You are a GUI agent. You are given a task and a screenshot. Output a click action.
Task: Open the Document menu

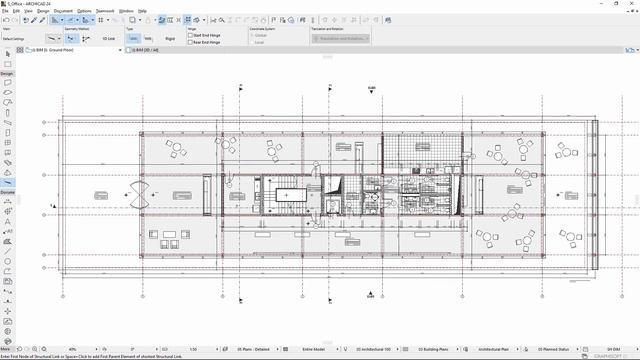click(x=63, y=11)
